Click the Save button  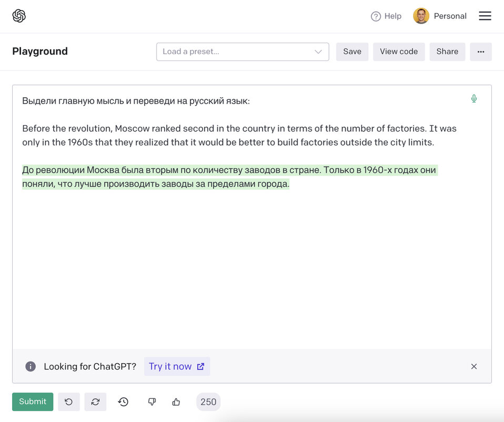[x=352, y=52]
